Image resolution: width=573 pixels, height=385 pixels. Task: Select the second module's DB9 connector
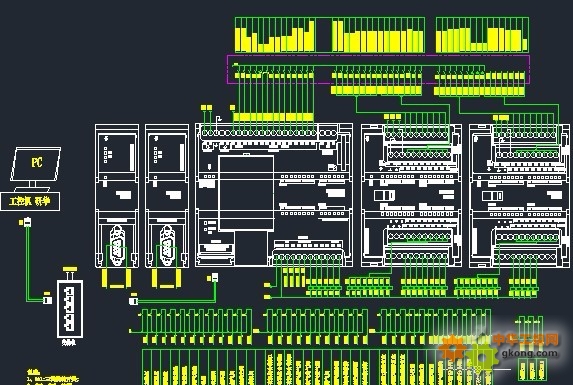click(x=167, y=245)
